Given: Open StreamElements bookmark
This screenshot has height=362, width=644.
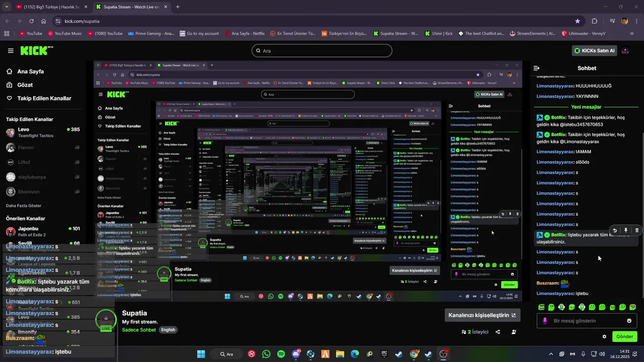Looking at the screenshot, I should pyautogui.click(x=532, y=34).
